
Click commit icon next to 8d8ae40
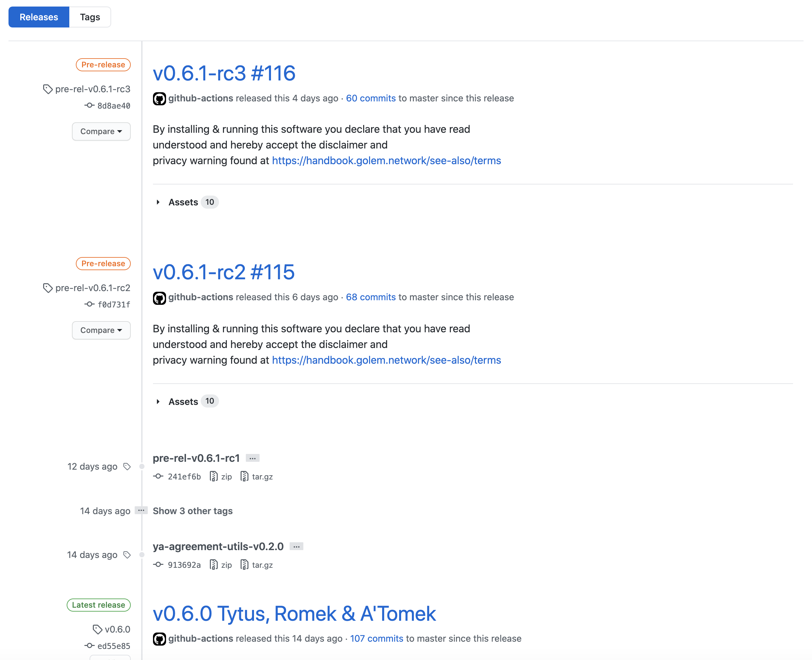(x=89, y=105)
